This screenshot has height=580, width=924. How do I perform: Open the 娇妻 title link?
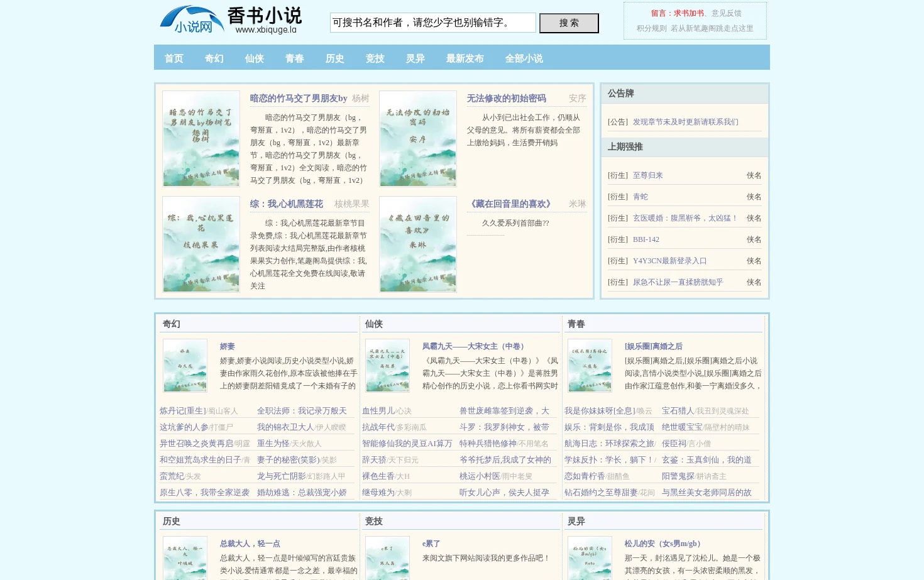click(x=228, y=346)
